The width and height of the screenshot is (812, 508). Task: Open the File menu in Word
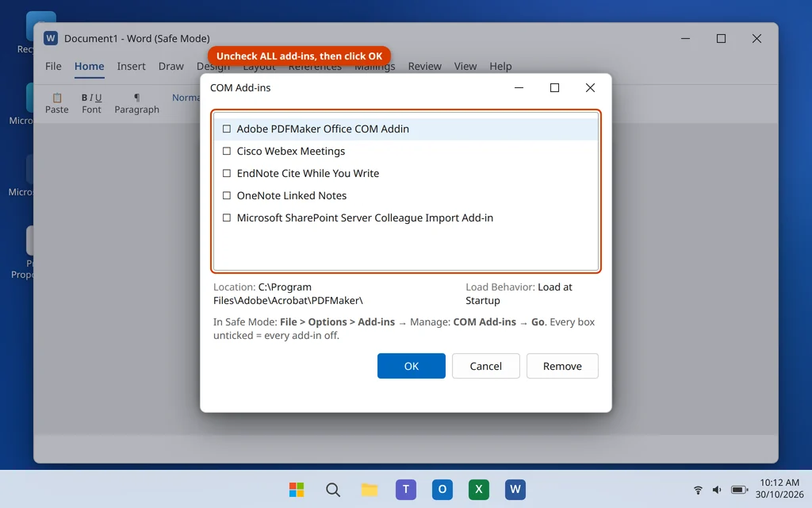[x=53, y=67]
